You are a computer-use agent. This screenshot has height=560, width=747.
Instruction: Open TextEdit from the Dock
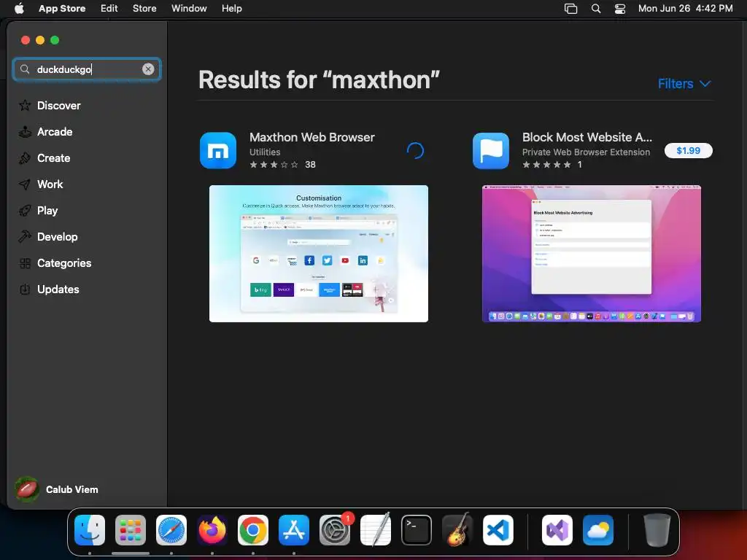tap(376, 530)
